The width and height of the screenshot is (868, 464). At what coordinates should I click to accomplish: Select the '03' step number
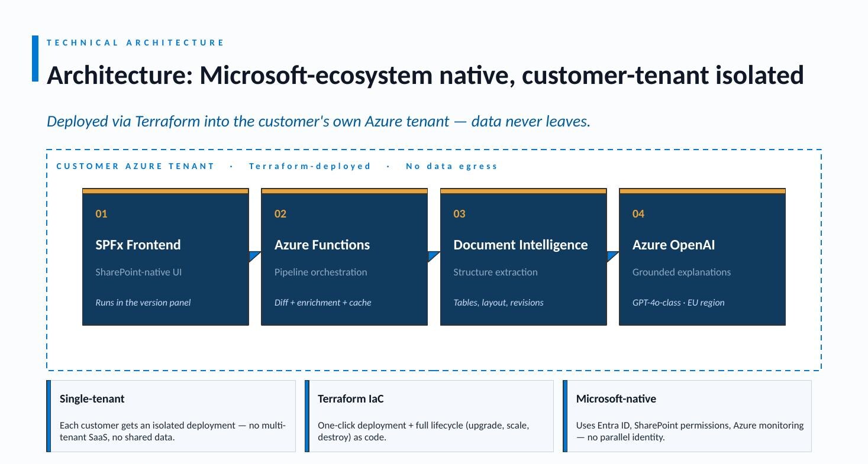(459, 214)
